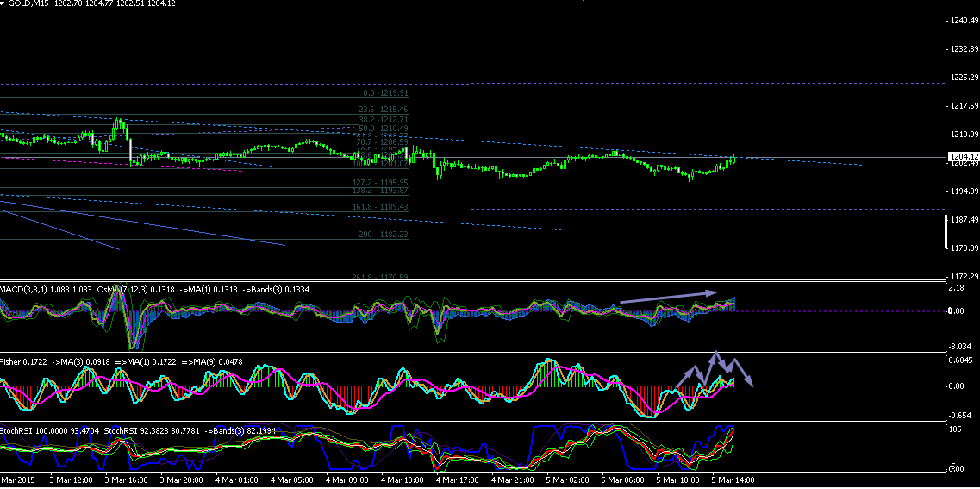Select the Fibonacci level 261.8 - 1170.59
980x489 pixels.
tap(381, 277)
